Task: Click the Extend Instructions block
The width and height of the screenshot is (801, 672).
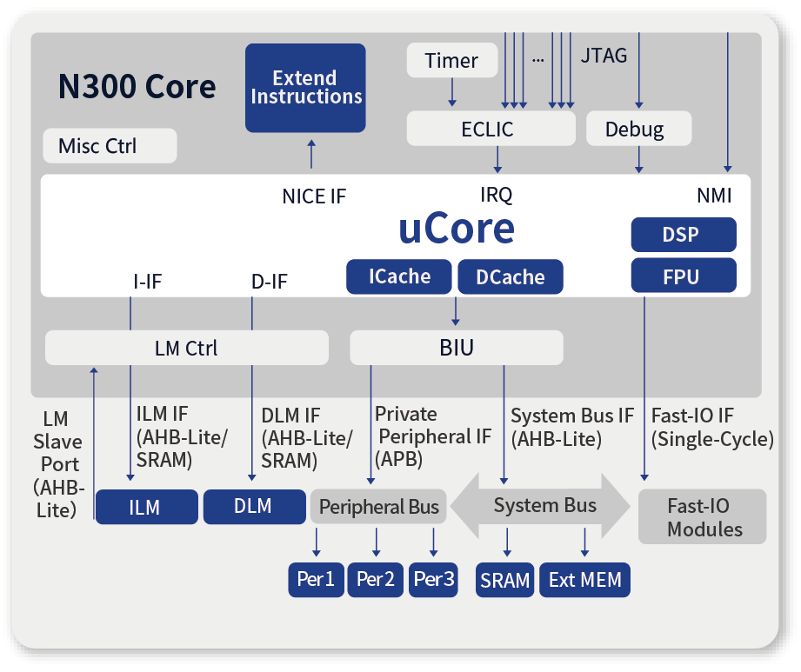Action: (x=305, y=88)
